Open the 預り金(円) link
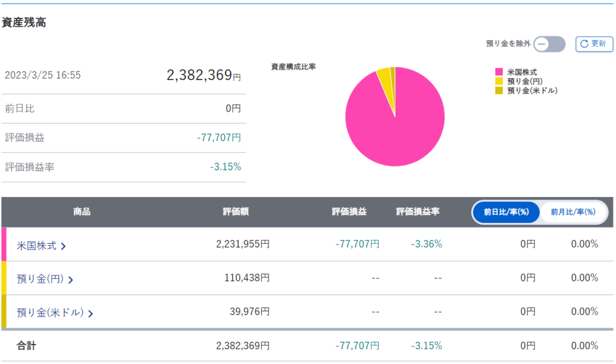The width and height of the screenshot is (616, 364). click(40, 280)
